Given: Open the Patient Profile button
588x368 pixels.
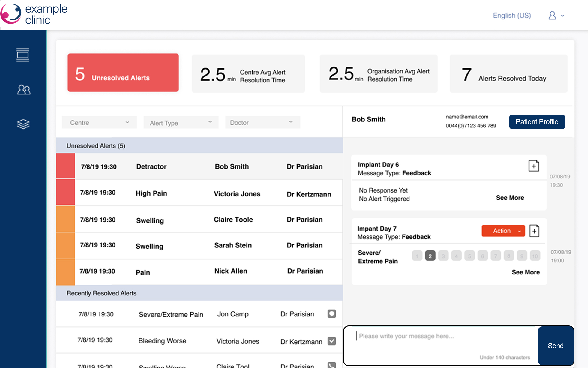Looking at the screenshot, I should [537, 122].
